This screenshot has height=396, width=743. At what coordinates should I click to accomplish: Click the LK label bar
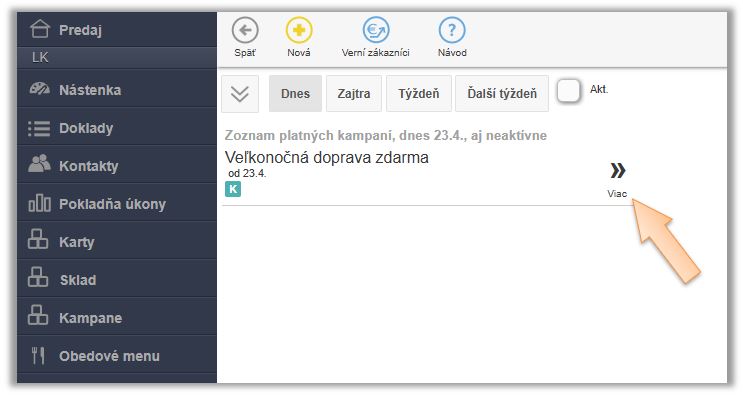[117, 58]
